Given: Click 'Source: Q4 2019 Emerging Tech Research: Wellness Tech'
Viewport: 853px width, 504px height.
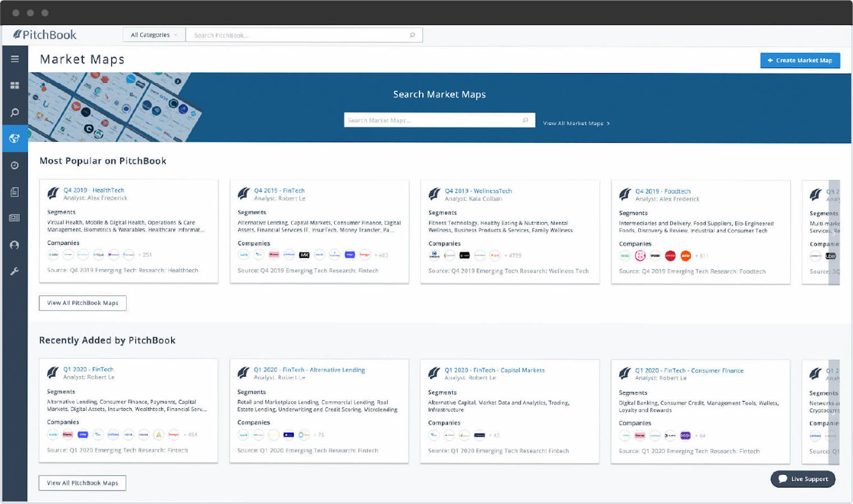Looking at the screenshot, I should click(x=509, y=271).
